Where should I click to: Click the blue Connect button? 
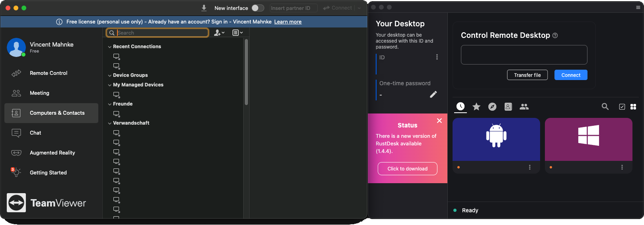pyautogui.click(x=571, y=75)
